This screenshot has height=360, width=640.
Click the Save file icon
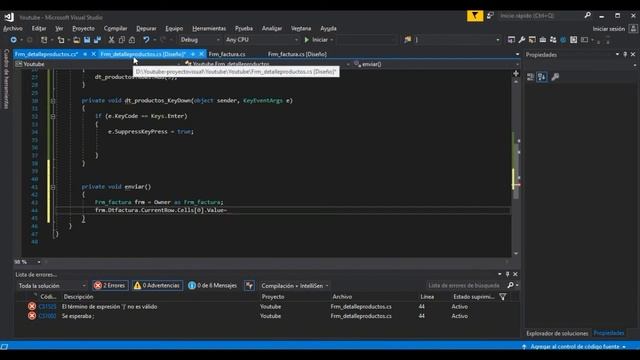pos(87,40)
